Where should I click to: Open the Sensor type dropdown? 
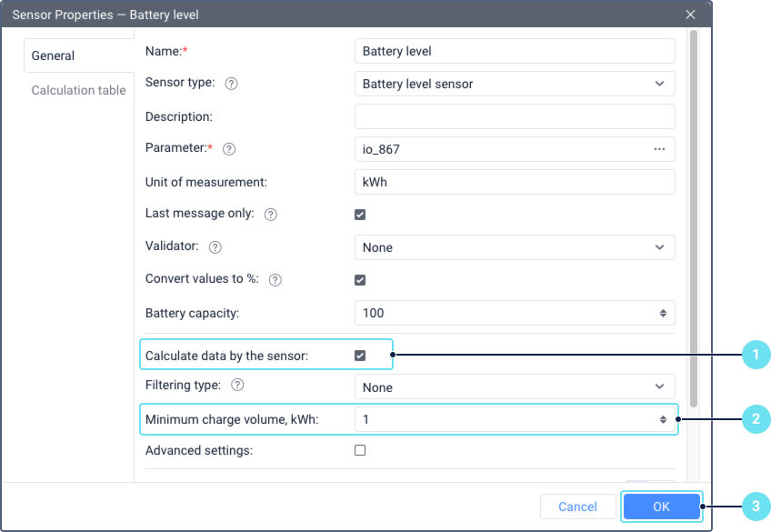click(x=514, y=84)
